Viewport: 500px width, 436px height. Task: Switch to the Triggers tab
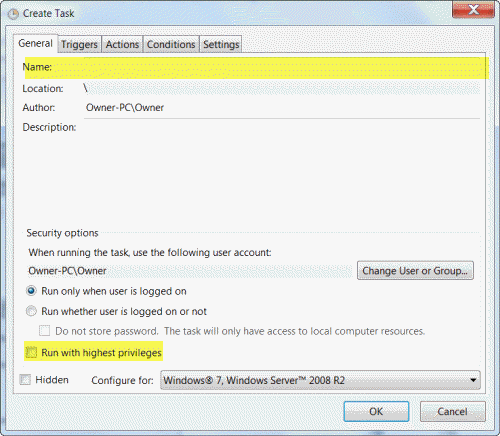click(79, 44)
